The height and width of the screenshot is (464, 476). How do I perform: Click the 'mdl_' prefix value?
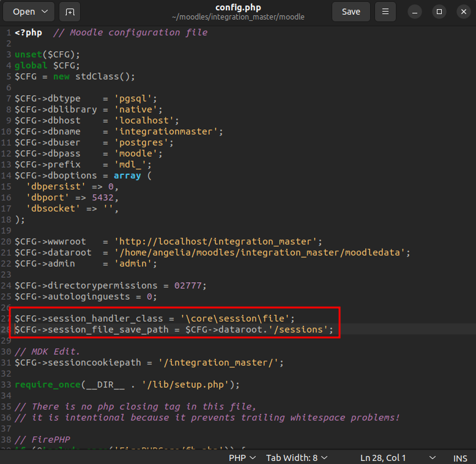130,164
